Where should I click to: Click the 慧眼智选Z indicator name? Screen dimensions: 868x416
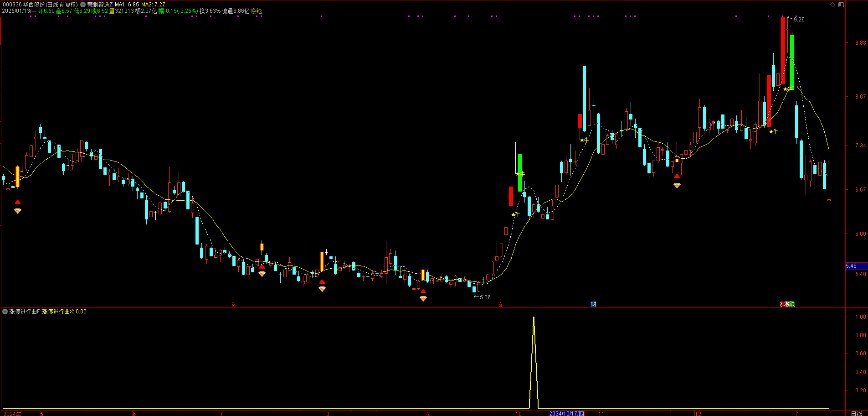[x=100, y=5]
